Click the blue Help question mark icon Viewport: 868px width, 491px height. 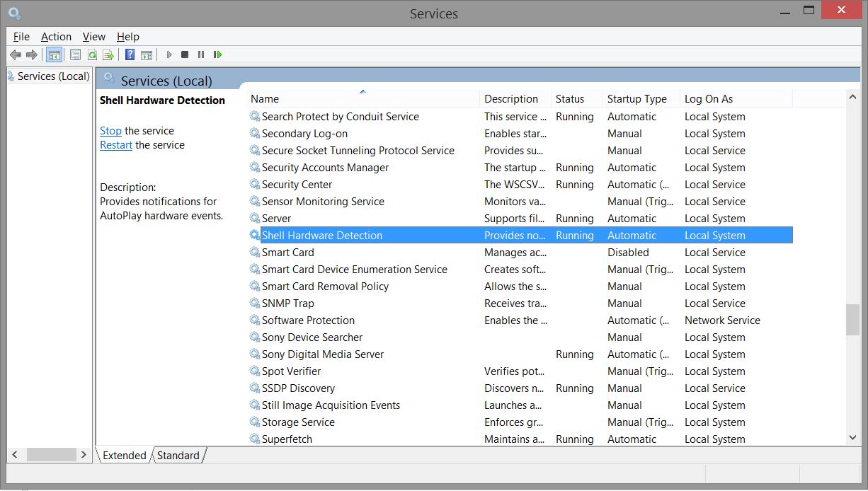pos(130,54)
